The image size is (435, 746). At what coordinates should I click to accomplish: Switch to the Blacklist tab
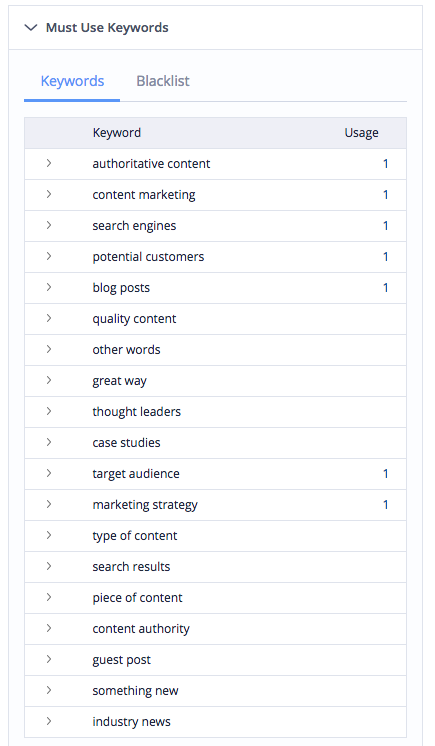[x=163, y=81]
